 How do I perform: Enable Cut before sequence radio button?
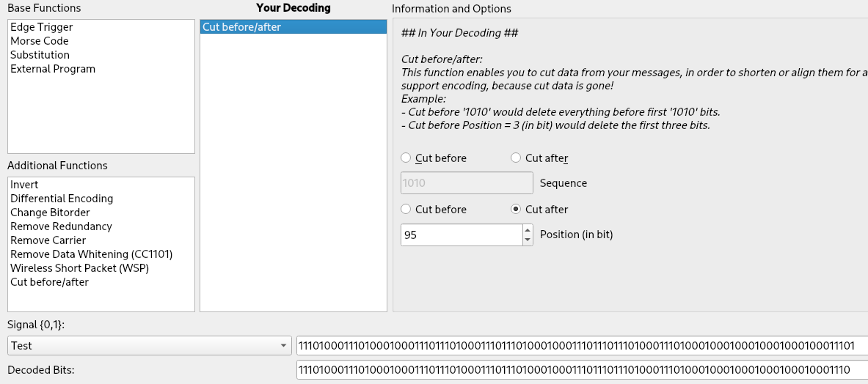[406, 158]
